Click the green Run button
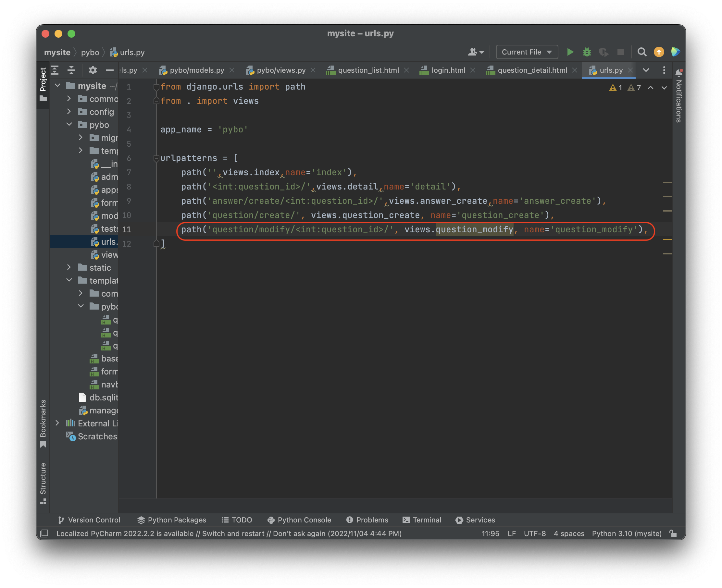The width and height of the screenshot is (722, 588). point(570,52)
